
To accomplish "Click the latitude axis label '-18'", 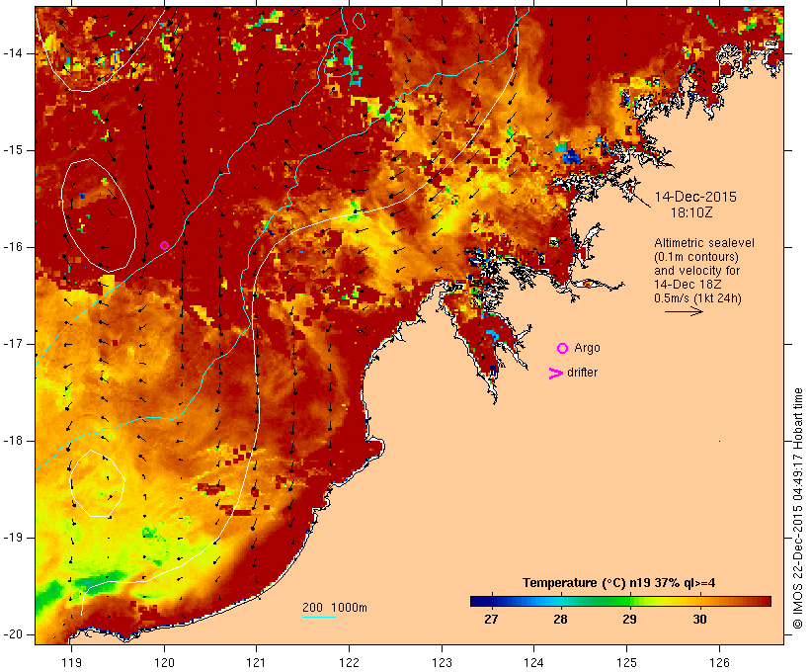I will click(x=13, y=441).
